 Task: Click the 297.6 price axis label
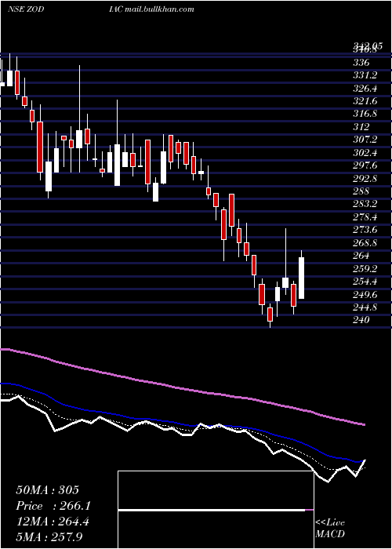pos(365,165)
